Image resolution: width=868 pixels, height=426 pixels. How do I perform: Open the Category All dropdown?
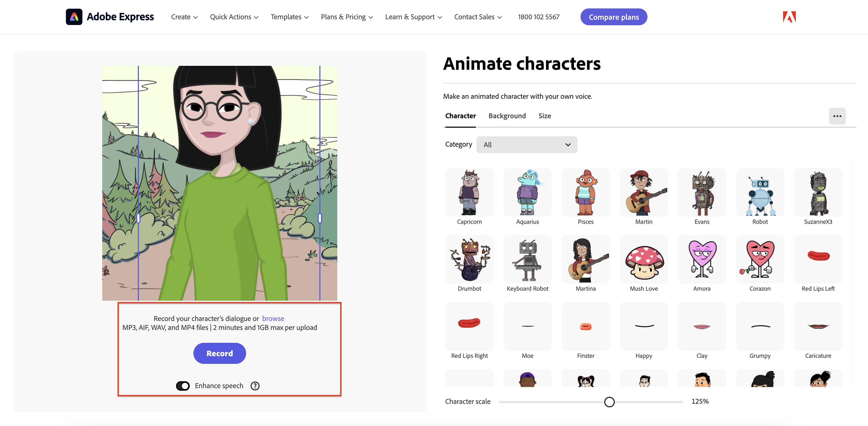pos(527,145)
